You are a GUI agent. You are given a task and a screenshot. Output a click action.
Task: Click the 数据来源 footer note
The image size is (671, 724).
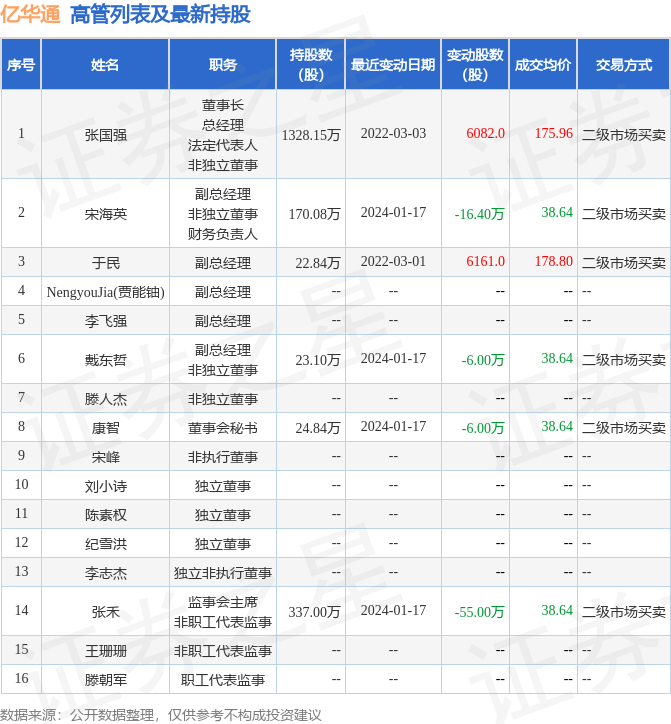161,715
